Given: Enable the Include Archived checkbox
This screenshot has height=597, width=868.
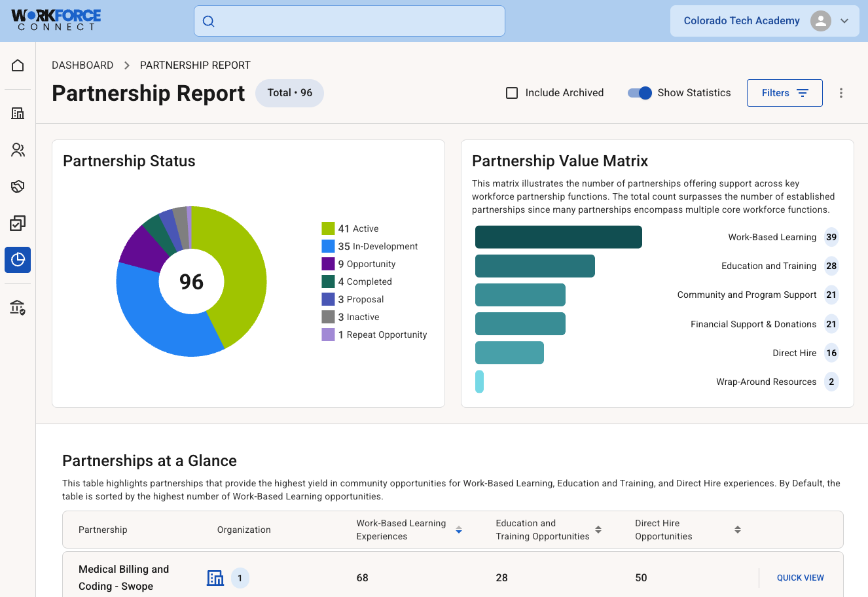Looking at the screenshot, I should [512, 93].
